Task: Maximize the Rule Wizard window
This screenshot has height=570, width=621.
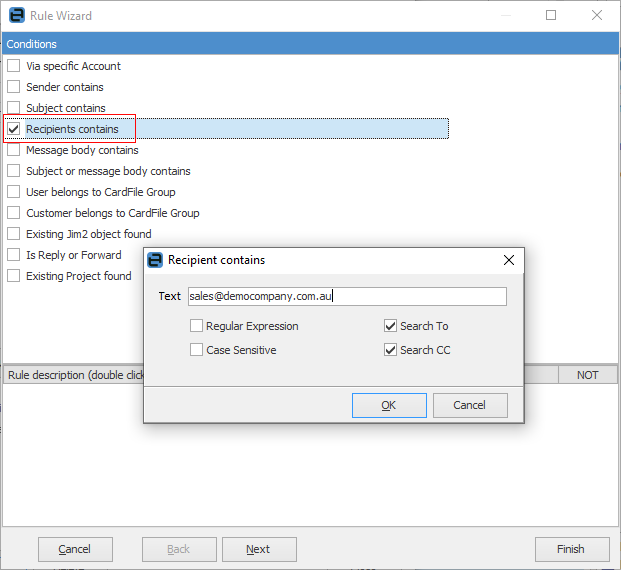Action: coord(551,15)
